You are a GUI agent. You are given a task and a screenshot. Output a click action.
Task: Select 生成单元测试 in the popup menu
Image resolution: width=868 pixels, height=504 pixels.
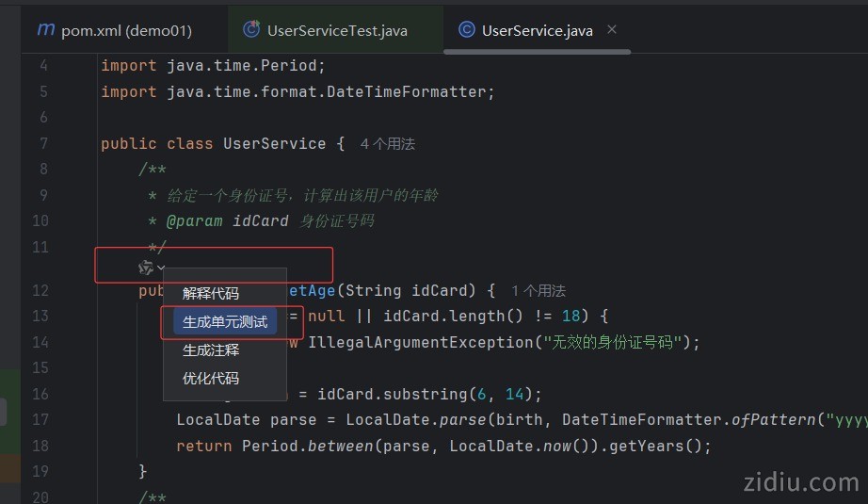coord(225,322)
